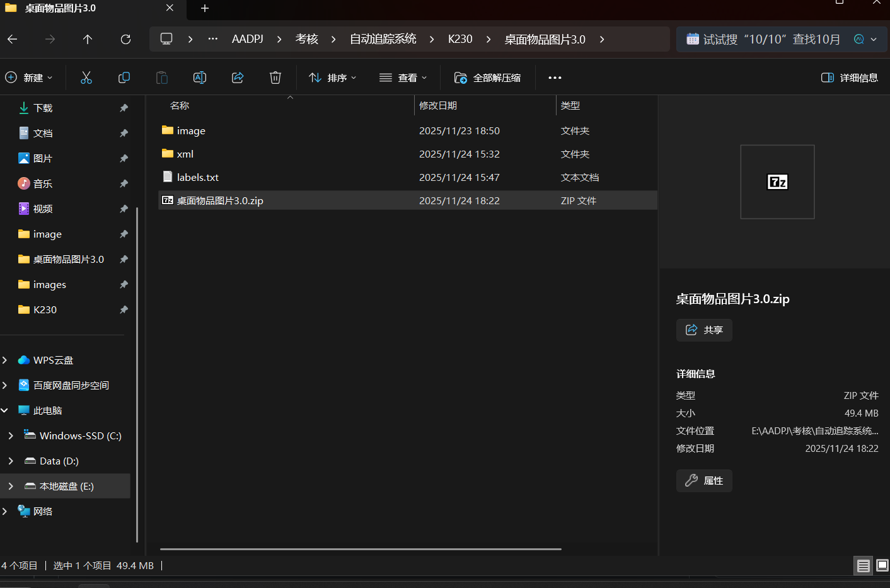Refresh the current folder view

[x=125, y=39]
